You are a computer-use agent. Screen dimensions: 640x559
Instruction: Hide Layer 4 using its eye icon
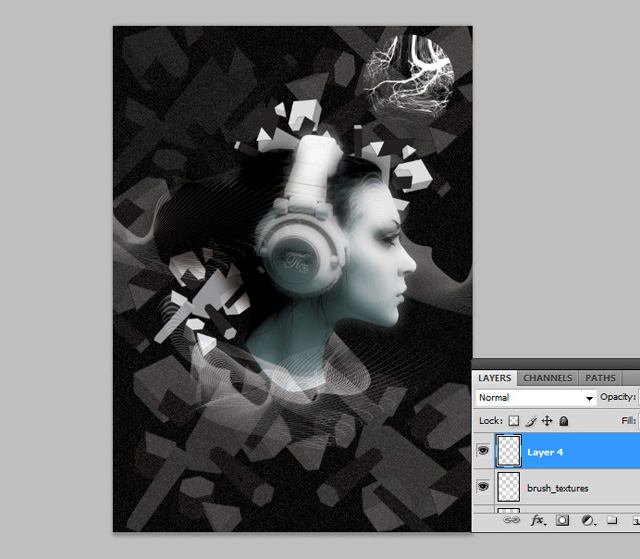(484, 452)
